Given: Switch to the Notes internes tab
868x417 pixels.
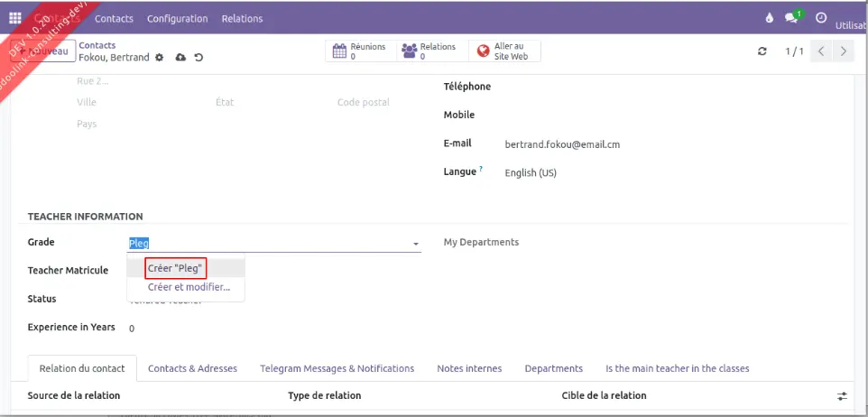Looking at the screenshot, I should [x=469, y=368].
